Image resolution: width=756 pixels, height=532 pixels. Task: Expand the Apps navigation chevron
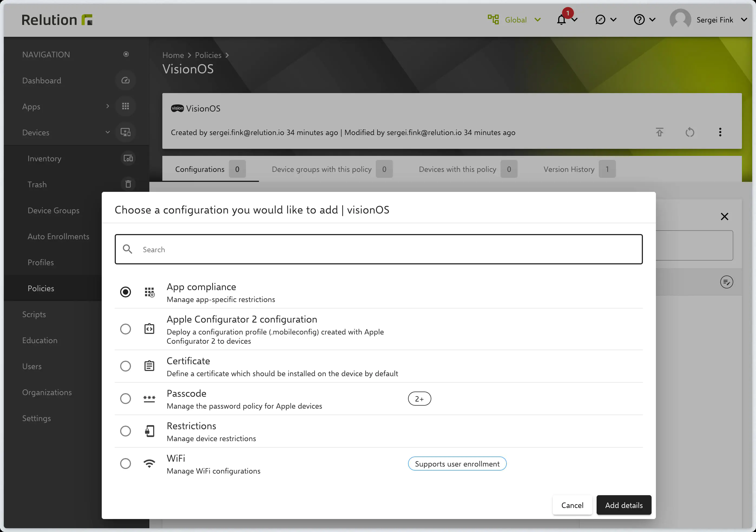107,106
